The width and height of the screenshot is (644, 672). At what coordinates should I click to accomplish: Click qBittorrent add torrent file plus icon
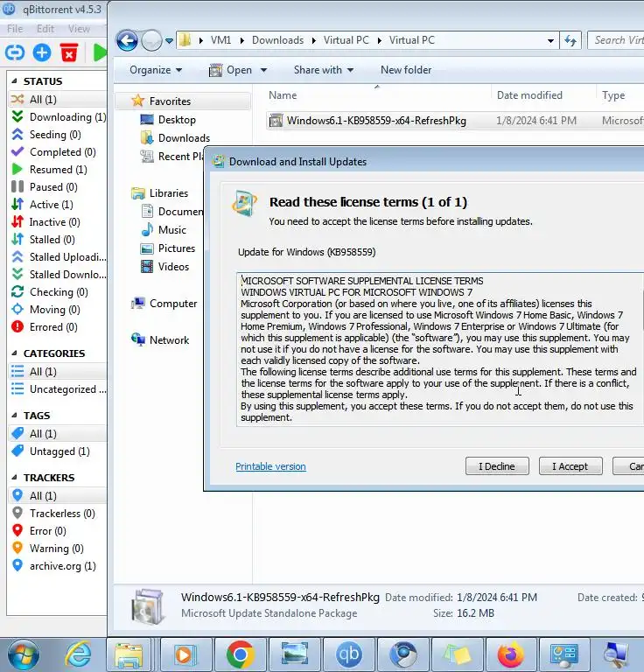point(42,52)
